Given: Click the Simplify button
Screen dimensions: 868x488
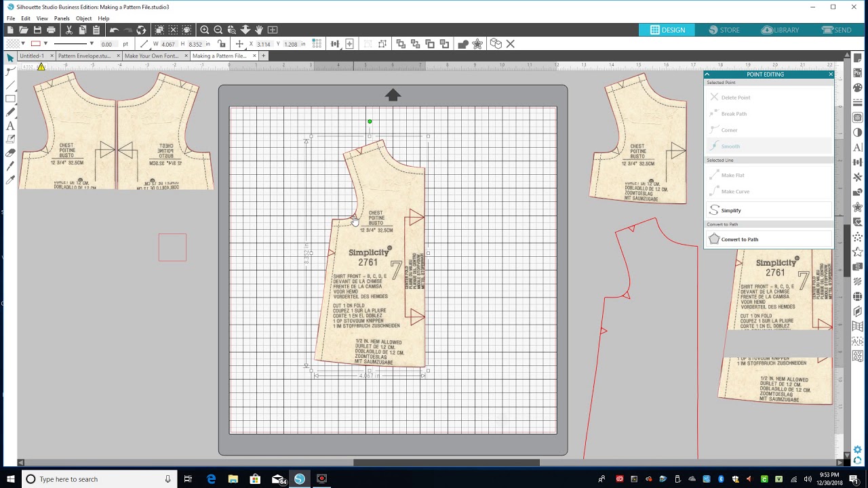Looking at the screenshot, I should (x=768, y=211).
